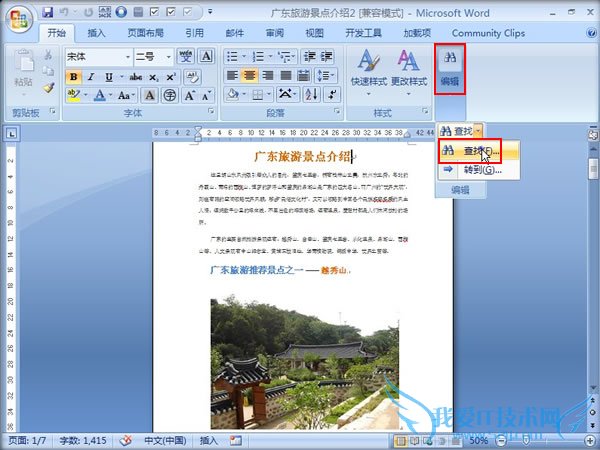600x450 pixels.
Task: Click the Decrease Indent icon
Action: (x=309, y=57)
